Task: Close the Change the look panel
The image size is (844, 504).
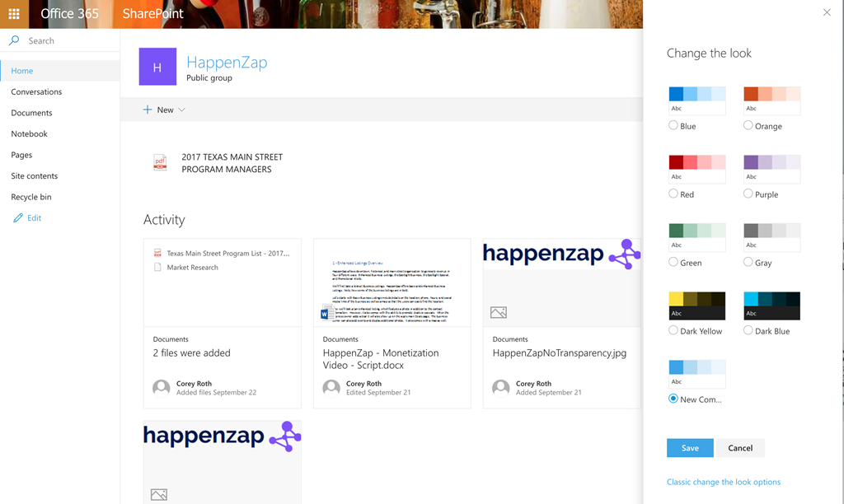Action: (x=827, y=12)
